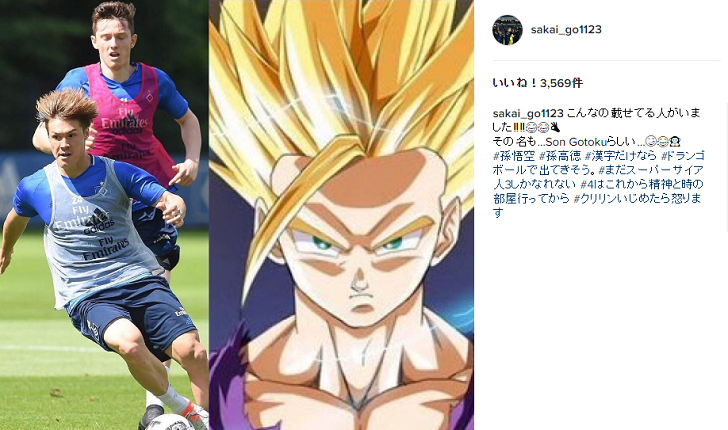
Task: Click the soccer ball at the photo bottom
Action: tap(170, 422)
